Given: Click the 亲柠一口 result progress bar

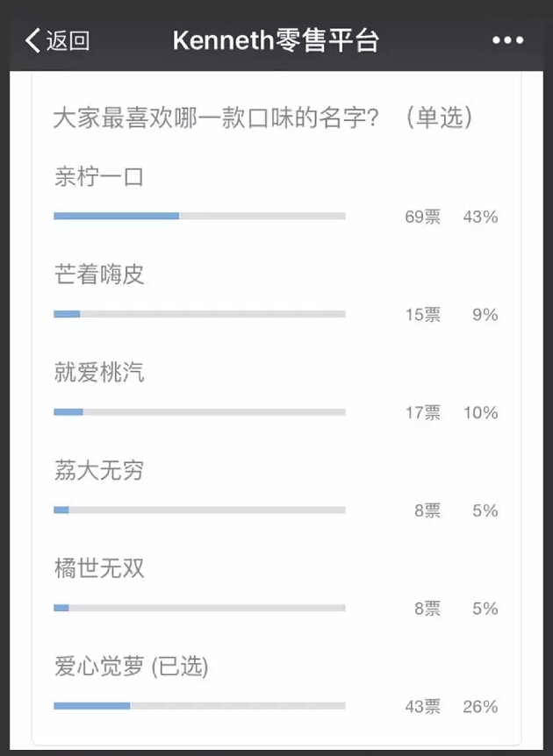Looking at the screenshot, I should point(199,216).
